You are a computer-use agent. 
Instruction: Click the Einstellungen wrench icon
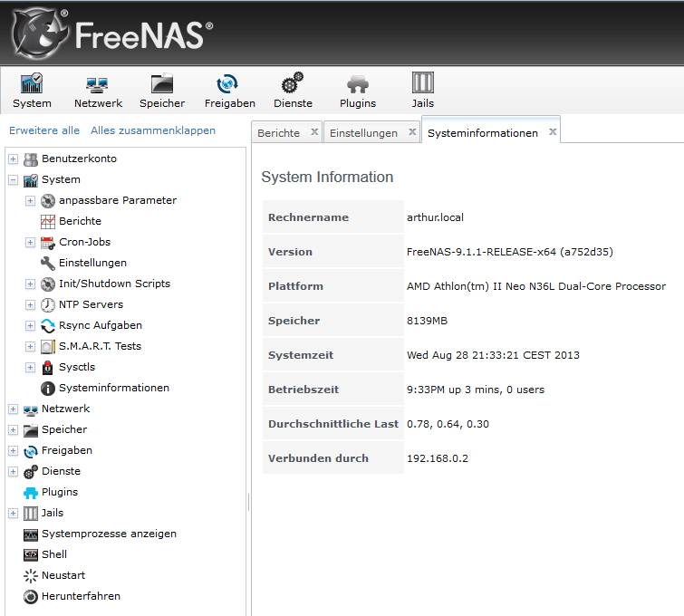point(47,264)
